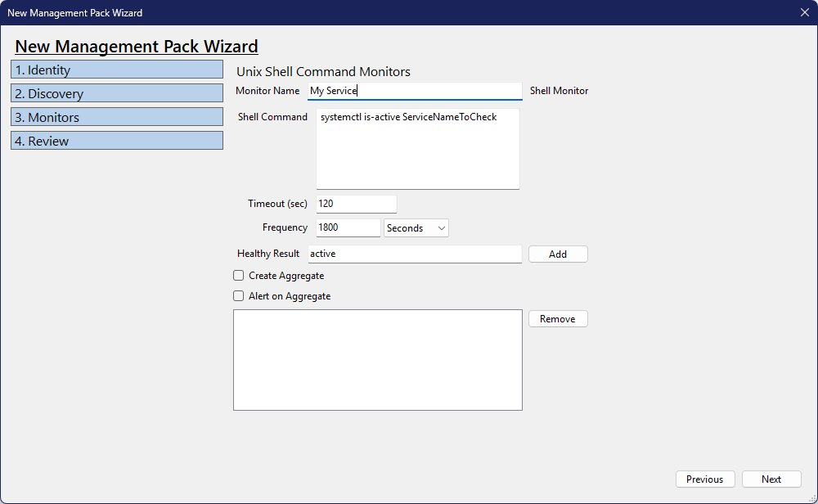Screen dimensions: 818x504
Task: Go to the 1. Identity step
Action: [x=117, y=70]
